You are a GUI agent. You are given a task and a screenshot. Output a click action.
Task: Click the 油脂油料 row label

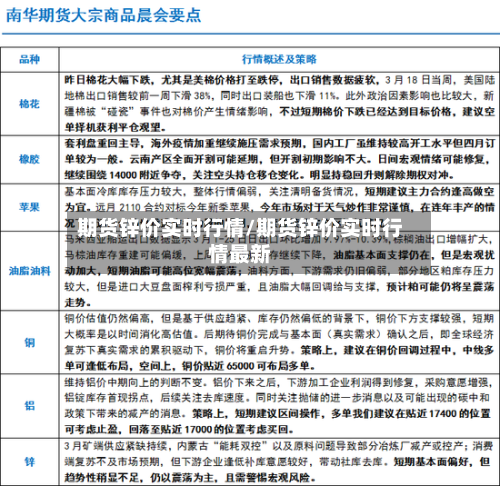pyautogui.click(x=30, y=271)
